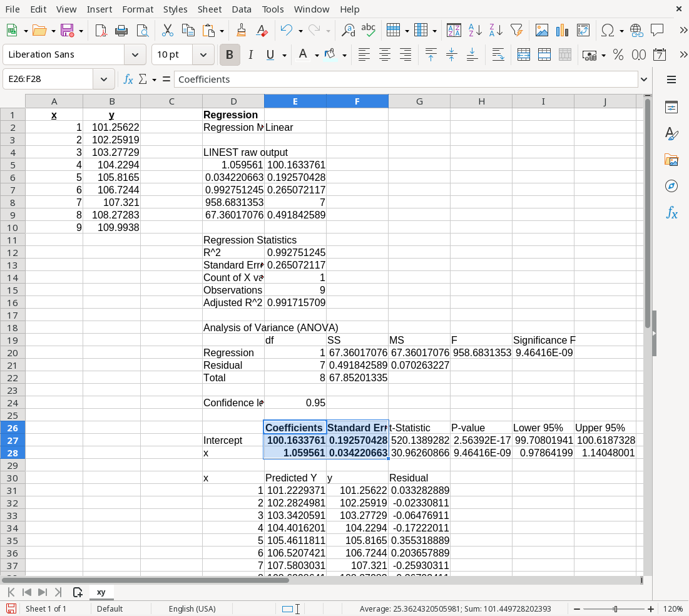689x616 pixels.
Task: Select column E header
Action: 295,101
